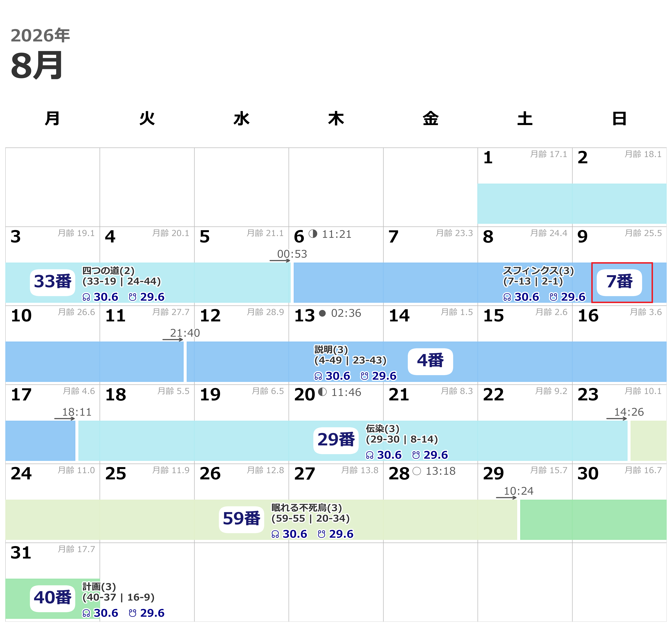Click the 眠れる不死鳥(3) event label
This screenshot has width=672, height=627.
coord(307,508)
